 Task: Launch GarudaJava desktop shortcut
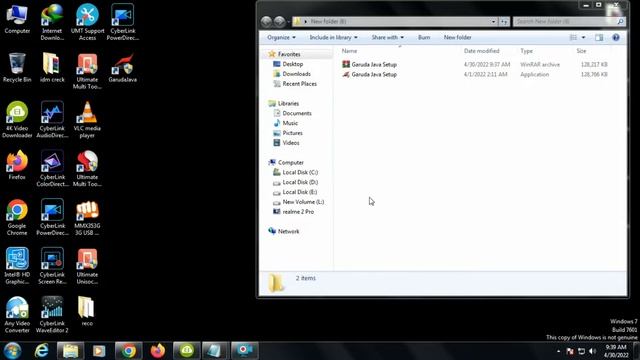(x=122, y=68)
